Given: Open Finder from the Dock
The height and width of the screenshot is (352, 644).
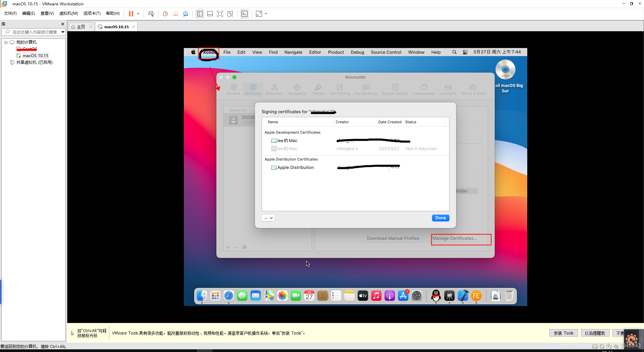Looking at the screenshot, I should [x=202, y=296].
